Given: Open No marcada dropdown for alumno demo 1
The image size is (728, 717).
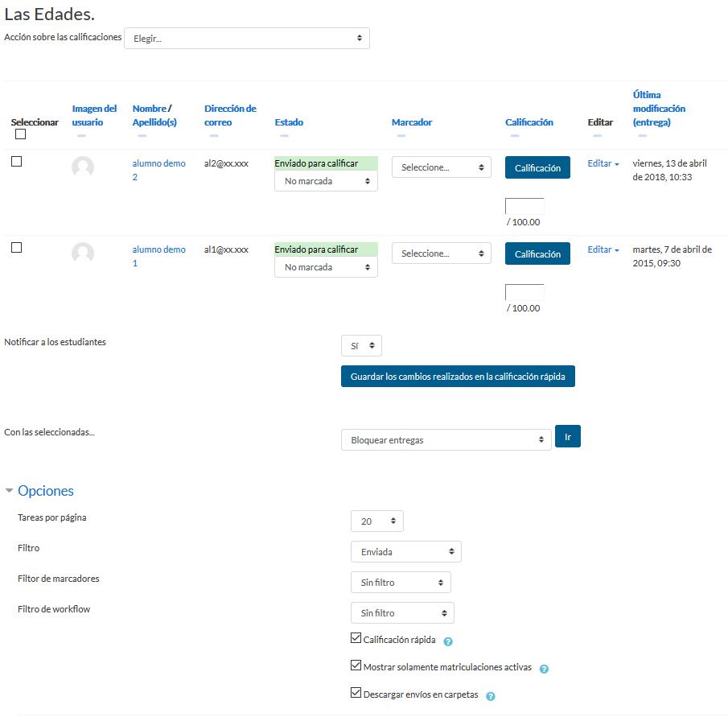Looking at the screenshot, I should click(x=326, y=267).
